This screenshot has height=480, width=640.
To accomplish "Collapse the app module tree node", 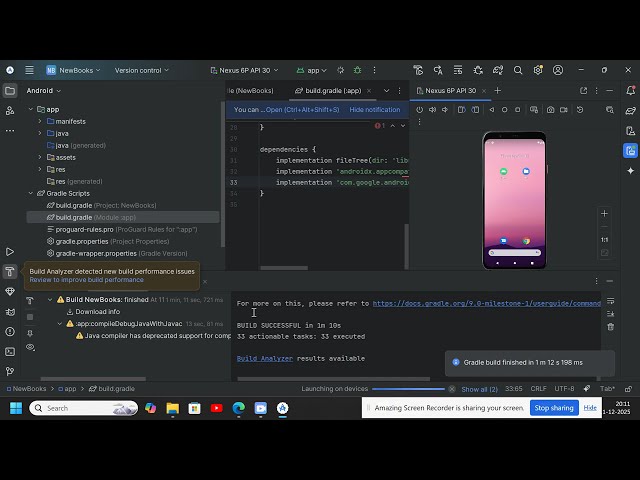I will (x=31, y=109).
